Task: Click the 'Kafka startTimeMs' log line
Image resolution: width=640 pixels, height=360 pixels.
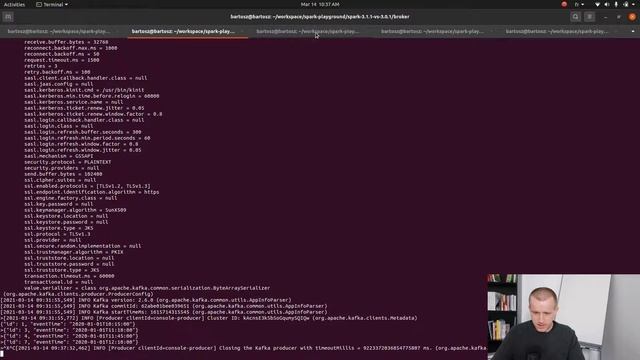Action: [164, 312]
